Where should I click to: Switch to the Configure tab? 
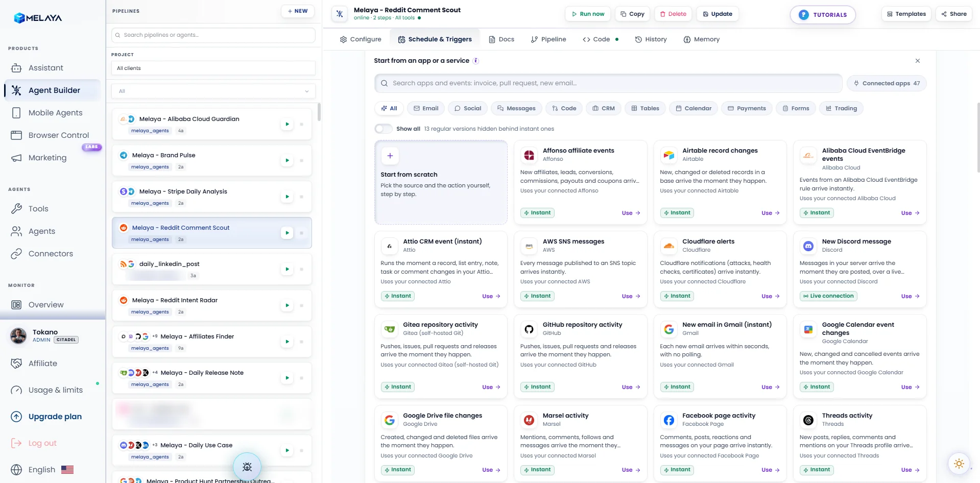pos(361,39)
